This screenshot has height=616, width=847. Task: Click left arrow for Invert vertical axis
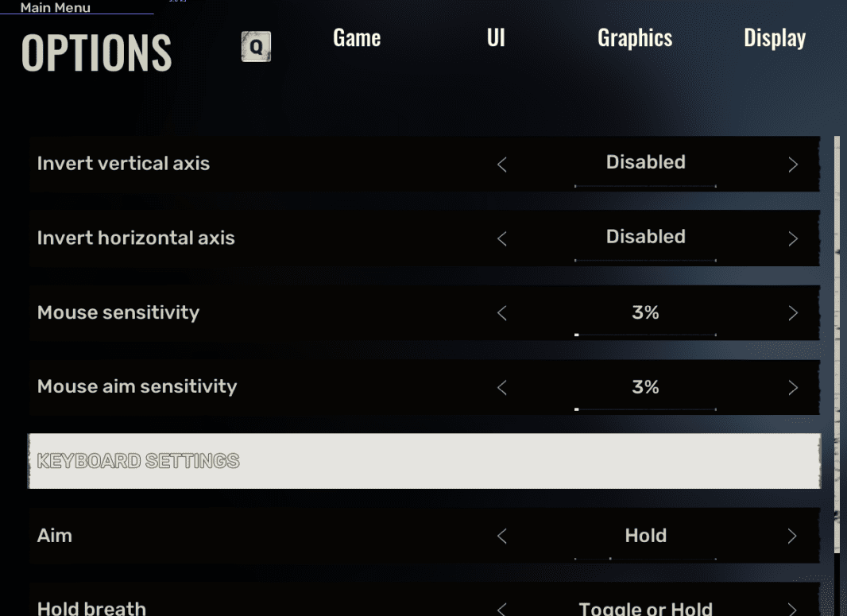tap(501, 165)
